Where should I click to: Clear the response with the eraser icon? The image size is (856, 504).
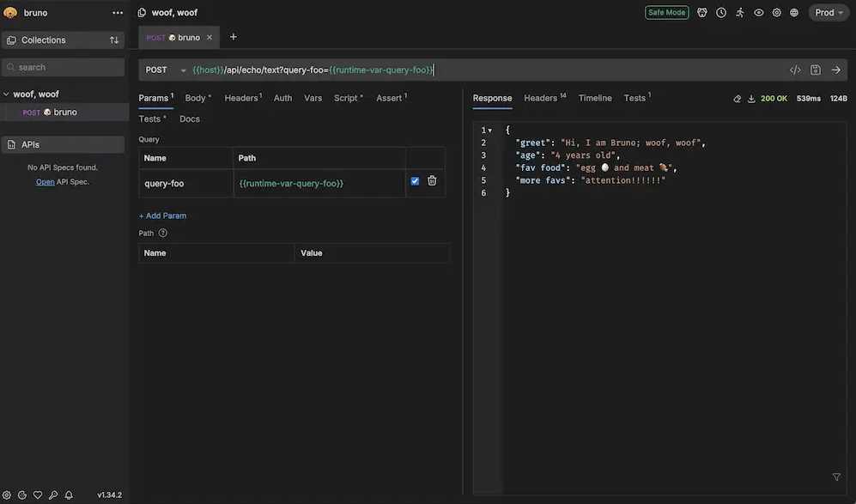click(x=737, y=99)
